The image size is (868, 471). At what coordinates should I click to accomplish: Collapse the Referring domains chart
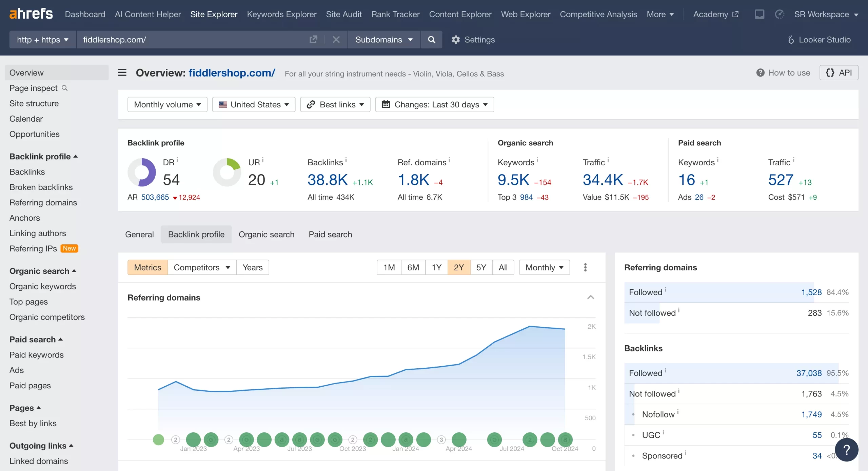point(591,297)
